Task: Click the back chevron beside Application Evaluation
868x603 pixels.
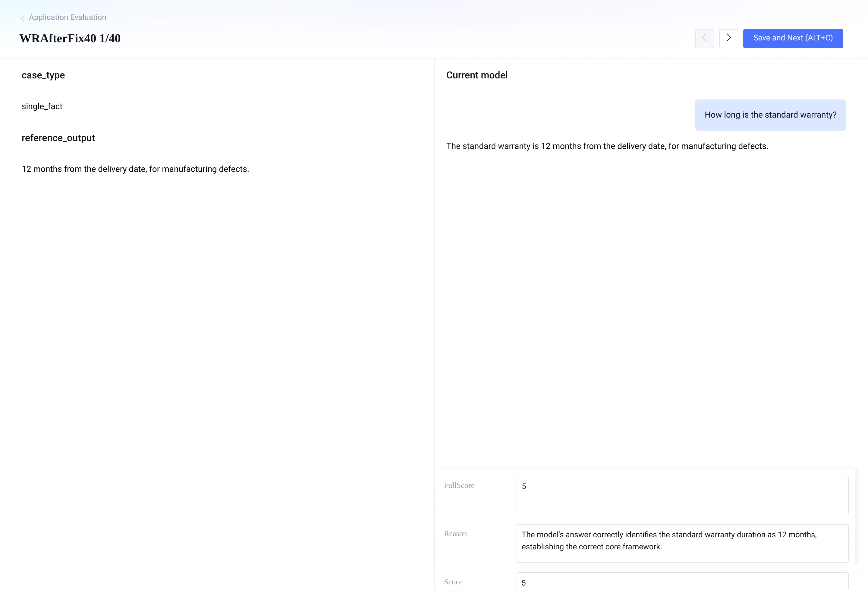Action: [23, 18]
